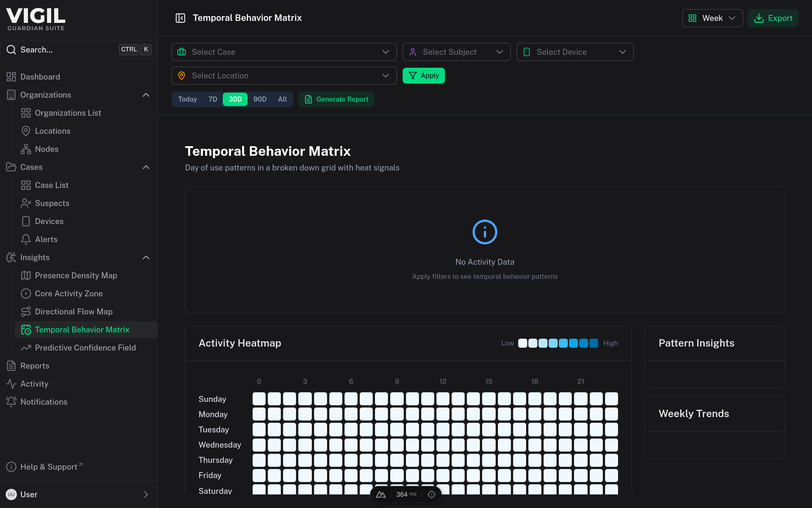Image resolution: width=812 pixels, height=508 pixels.
Task: Open the Week view dropdown
Action: pos(712,18)
